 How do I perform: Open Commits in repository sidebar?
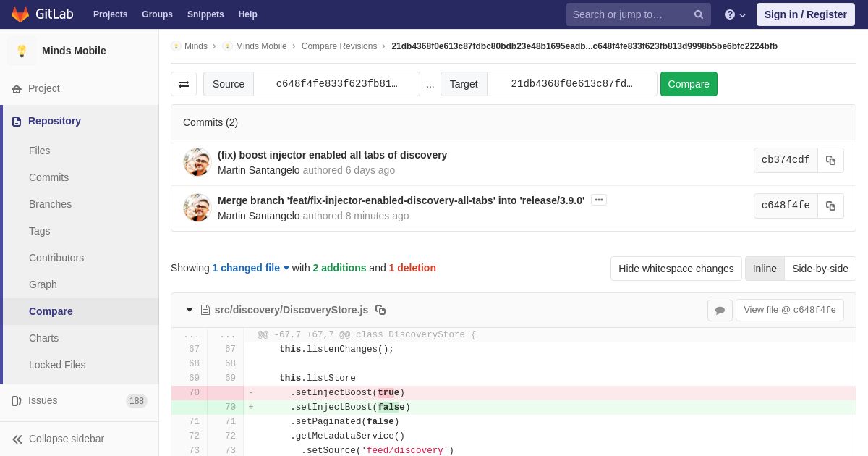[48, 177]
